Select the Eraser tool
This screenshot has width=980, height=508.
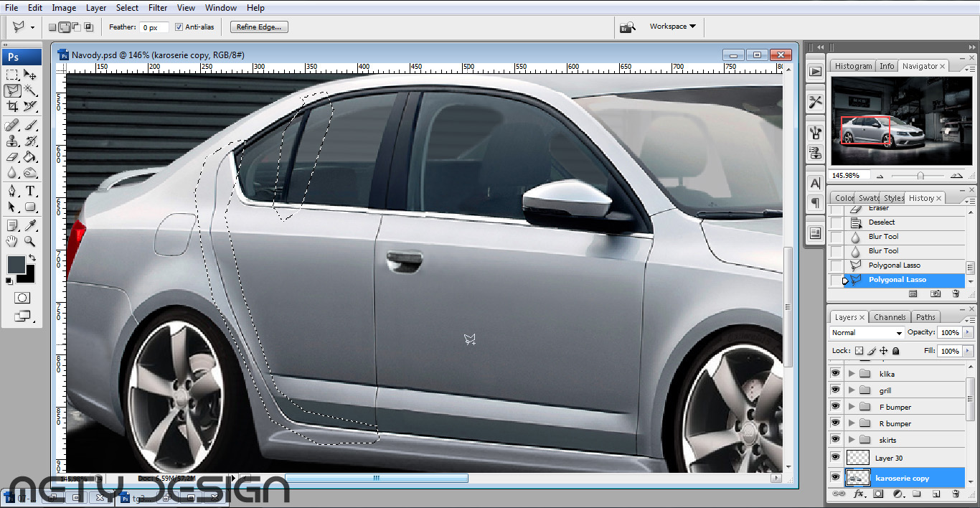pyautogui.click(x=12, y=157)
